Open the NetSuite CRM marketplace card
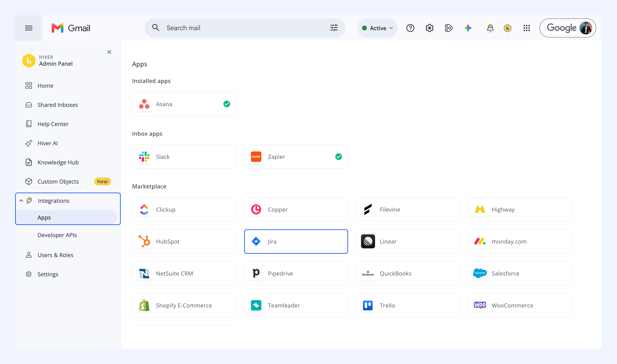The image size is (617, 364). point(184,273)
